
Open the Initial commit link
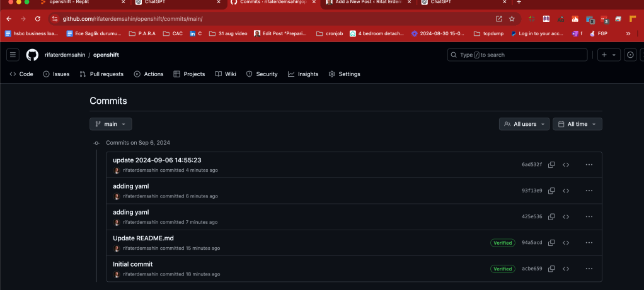(133, 264)
